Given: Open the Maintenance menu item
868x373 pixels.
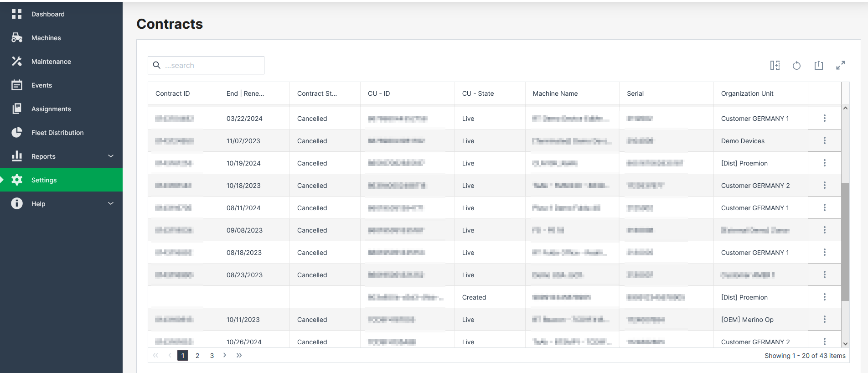Looking at the screenshot, I should coord(51,62).
